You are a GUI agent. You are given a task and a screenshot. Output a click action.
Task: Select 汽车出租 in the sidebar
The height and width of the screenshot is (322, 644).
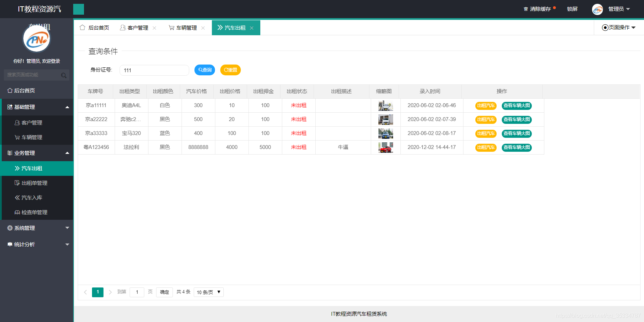pos(37,168)
